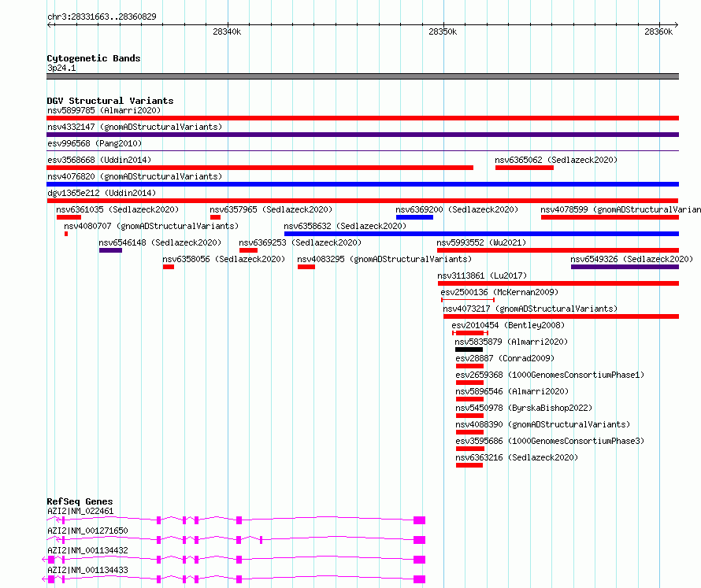The height and width of the screenshot is (588, 701).
Task: Open nsv5993552 (Wu2021) variant label
Action: click(481, 242)
